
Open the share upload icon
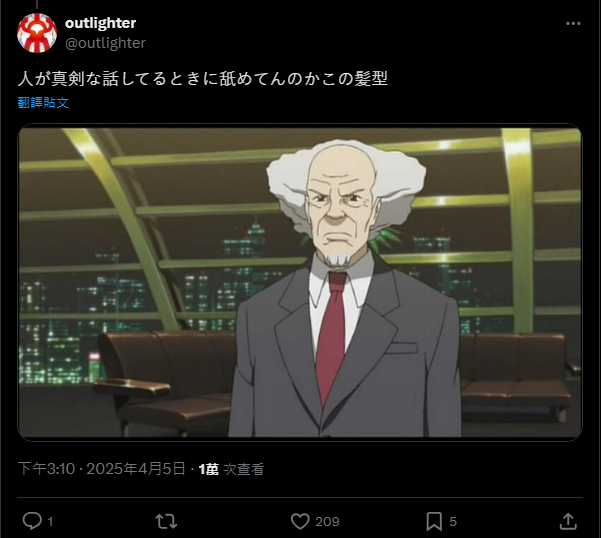[x=568, y=522]
